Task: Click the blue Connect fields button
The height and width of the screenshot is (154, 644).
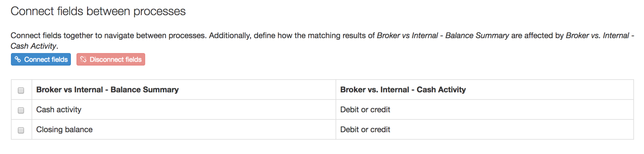Action: [x=41, y=59]
